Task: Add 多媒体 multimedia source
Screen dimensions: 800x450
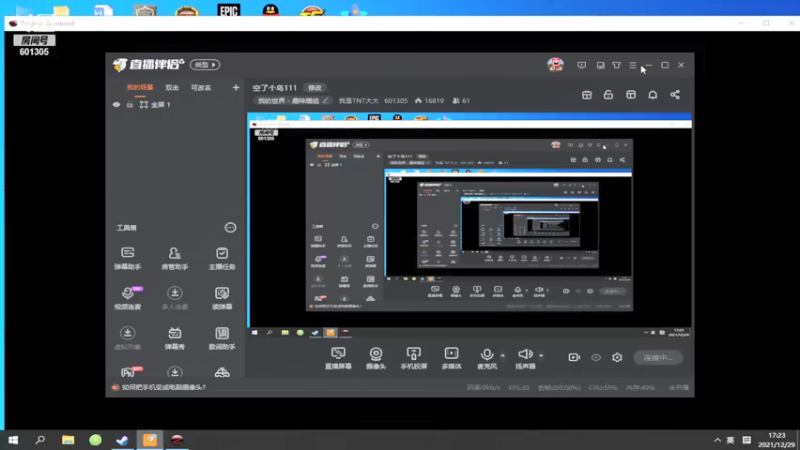Action: (452, 358)
